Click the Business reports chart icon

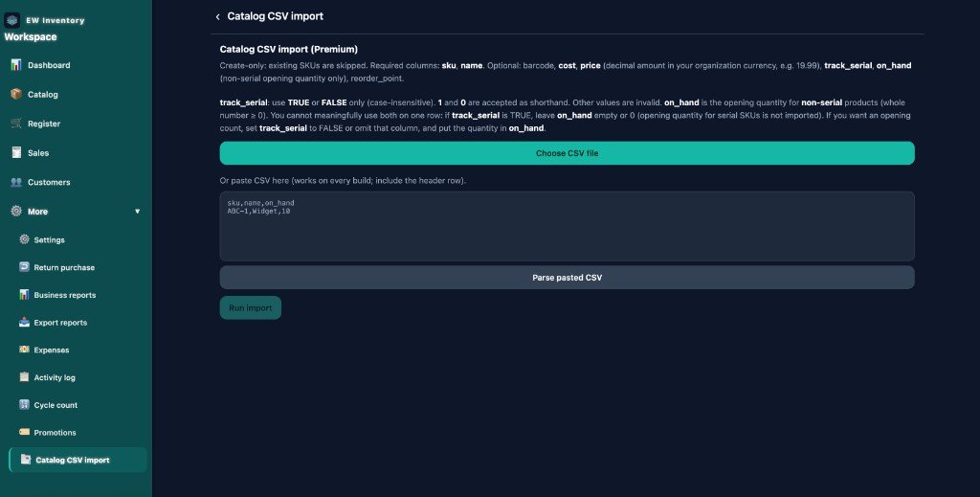pos(24,294)
